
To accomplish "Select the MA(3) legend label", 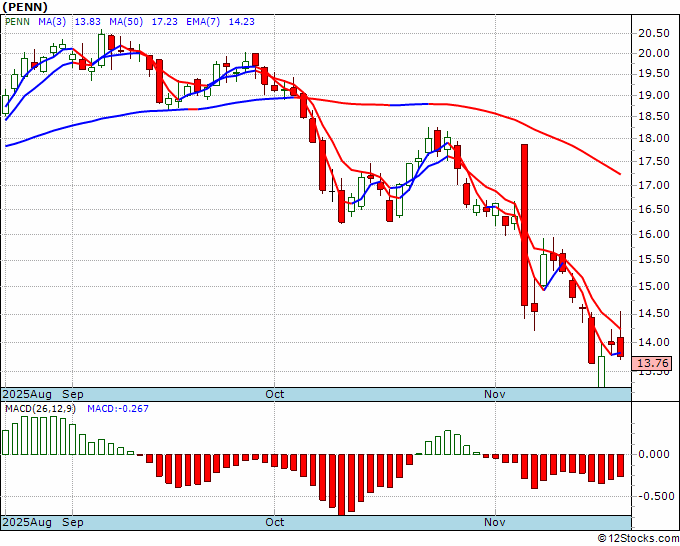I will click(x=52, y=21).
